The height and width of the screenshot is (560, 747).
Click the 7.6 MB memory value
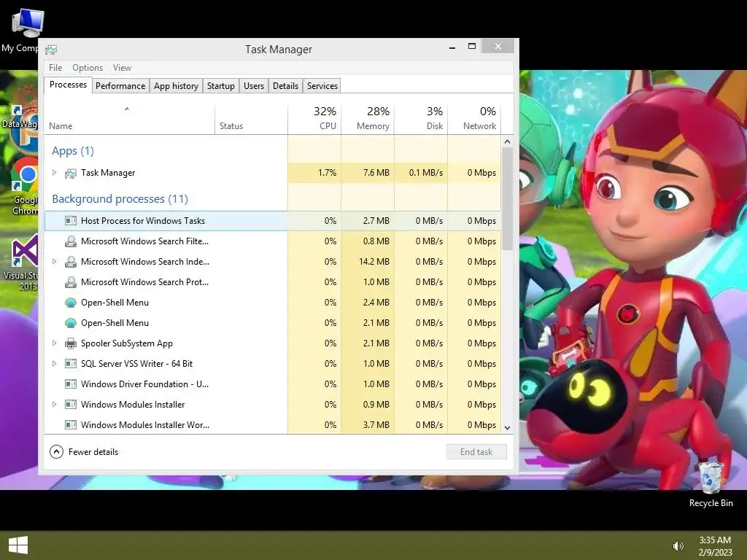pos(376,173)
